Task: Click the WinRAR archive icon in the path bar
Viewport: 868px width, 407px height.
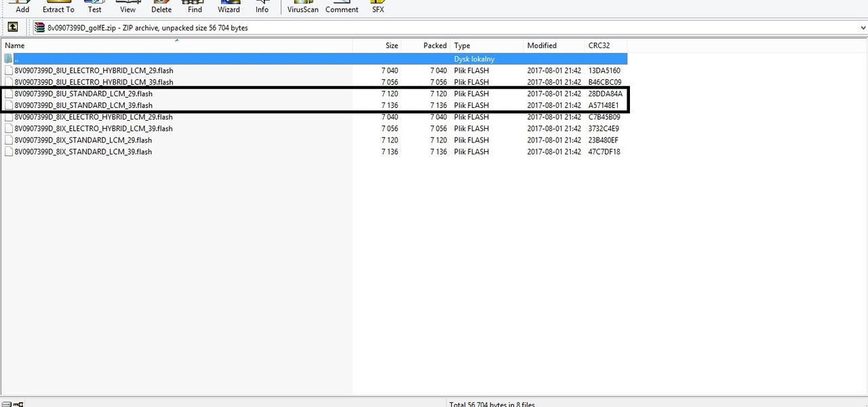Action: point(40,28)
